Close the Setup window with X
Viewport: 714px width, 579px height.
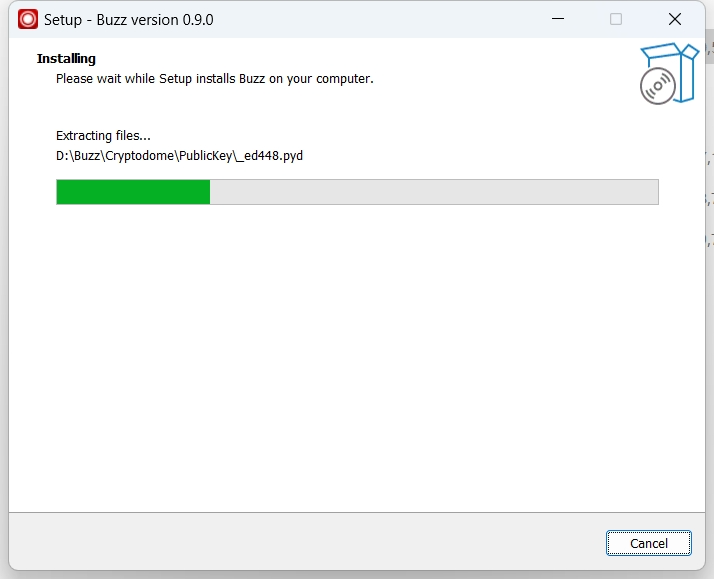pyautogui.click(x=674, y=19)
